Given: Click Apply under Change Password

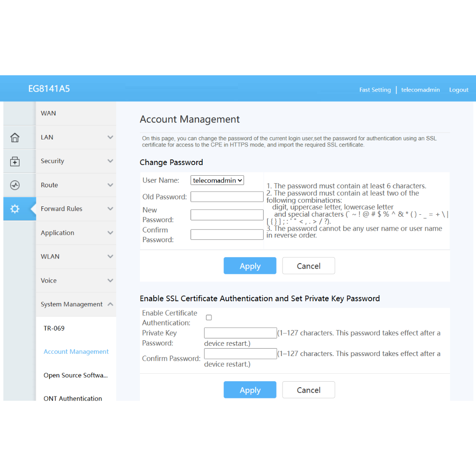Looking at the screenshot, I should (250, 266).
